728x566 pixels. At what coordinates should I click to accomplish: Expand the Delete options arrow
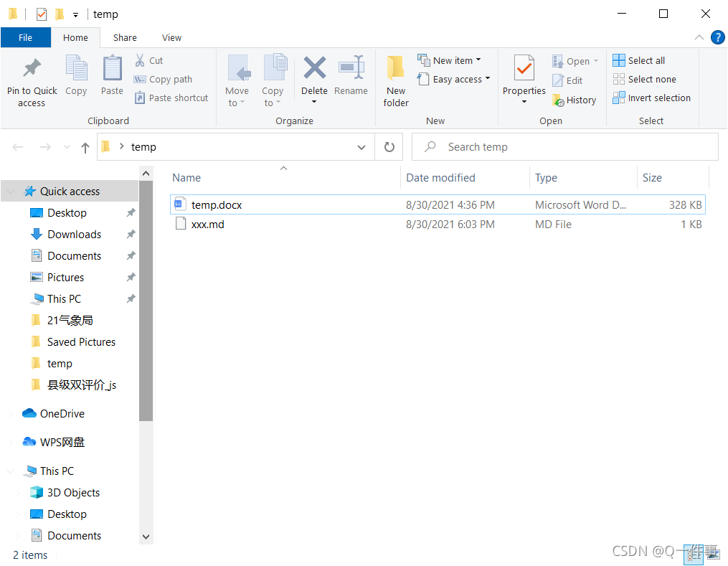click(314, 102)
